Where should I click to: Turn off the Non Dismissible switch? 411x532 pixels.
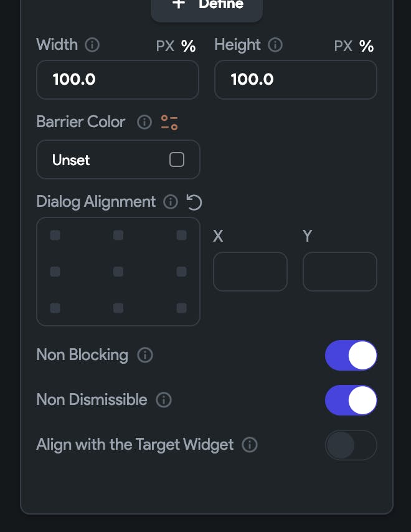tap(351, 400)
